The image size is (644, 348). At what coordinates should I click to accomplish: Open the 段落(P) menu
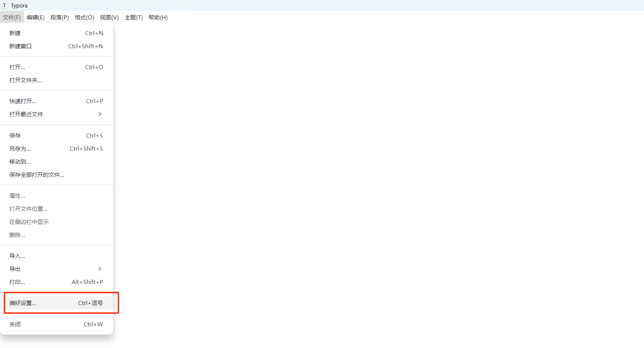tap(59, 18)
